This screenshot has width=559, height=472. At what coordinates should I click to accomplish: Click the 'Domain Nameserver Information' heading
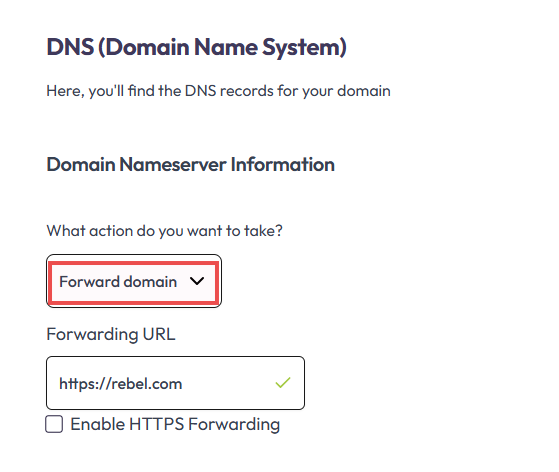click(x=191, y=164)
